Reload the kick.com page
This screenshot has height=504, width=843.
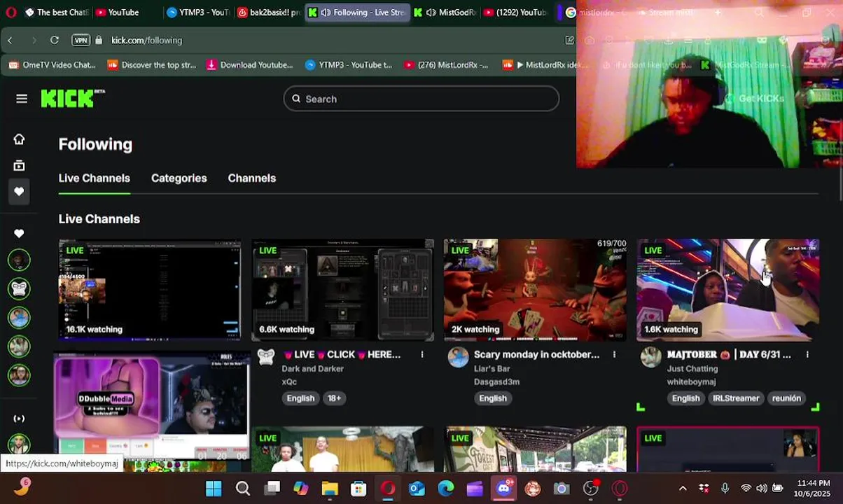[54, 40]
